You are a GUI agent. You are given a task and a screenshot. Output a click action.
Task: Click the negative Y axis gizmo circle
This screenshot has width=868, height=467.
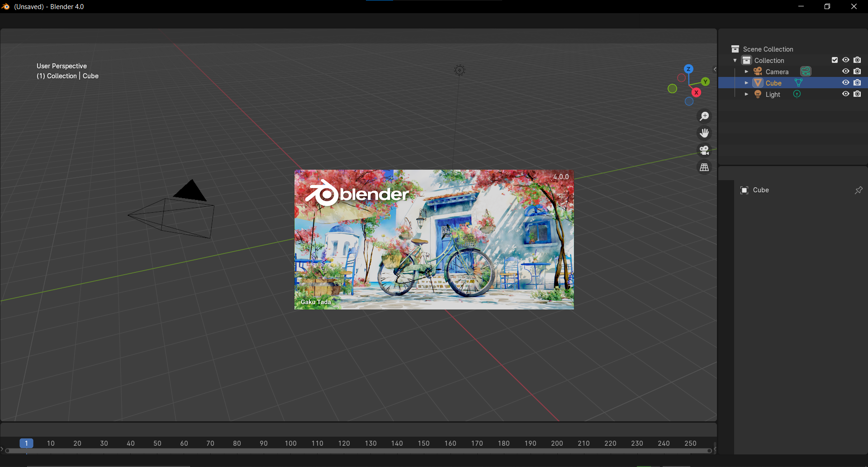(x=672, y=89)
